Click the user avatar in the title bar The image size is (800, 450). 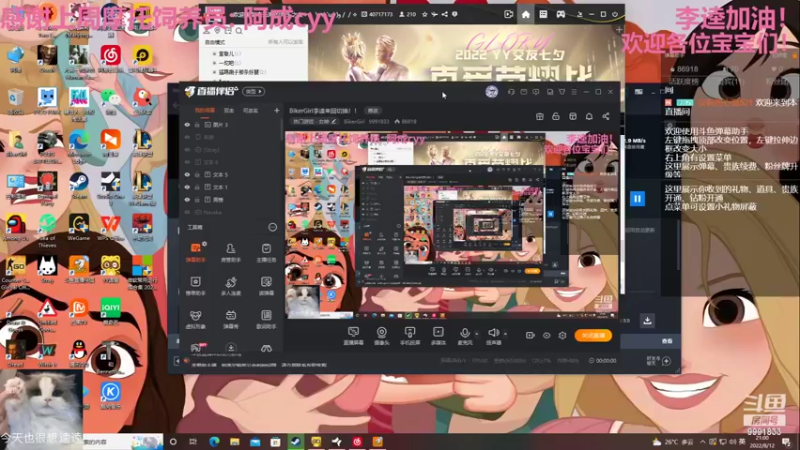coord(491,91)
